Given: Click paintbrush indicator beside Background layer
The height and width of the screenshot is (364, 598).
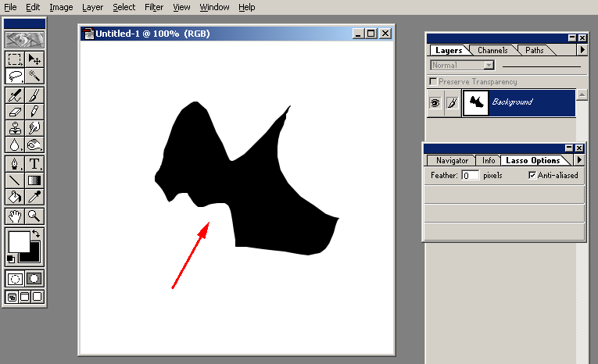Looking at the screenshot, I should (453, 103).
